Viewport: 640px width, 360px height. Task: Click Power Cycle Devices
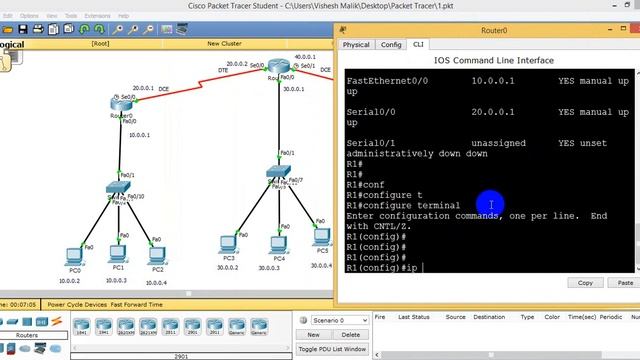coord(77,304)
